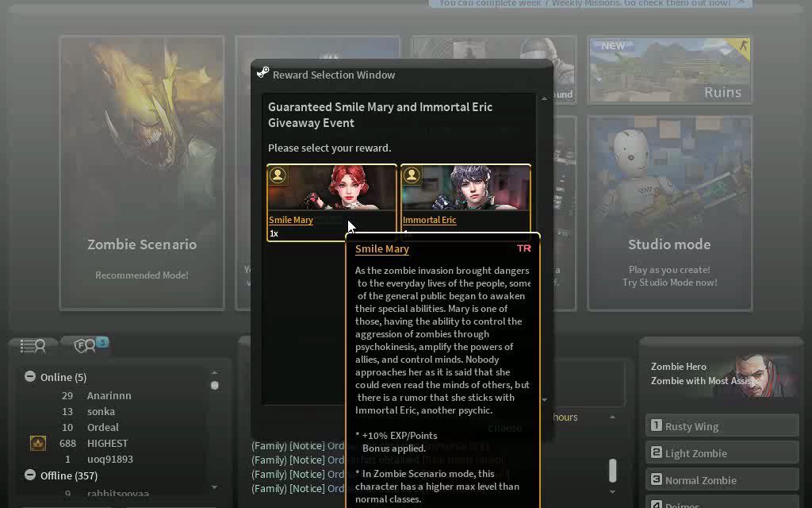This screenshot has height=508, width=812.
Task: Open the new Ruins map banner
Action: 669,70
